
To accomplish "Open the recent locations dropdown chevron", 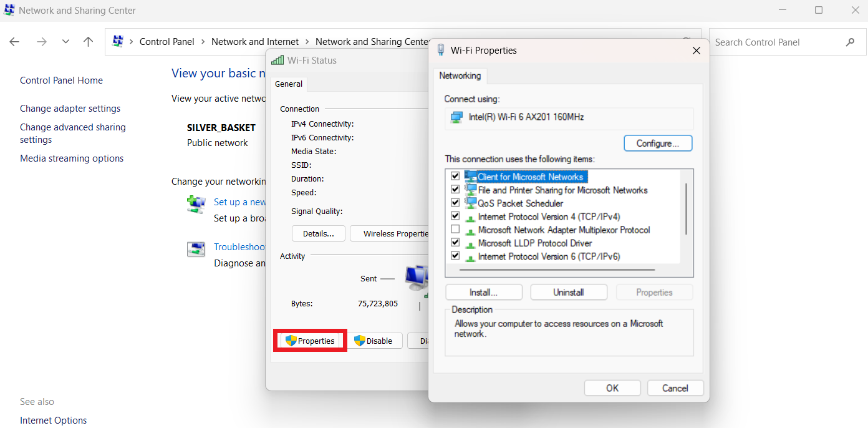I will point(65,42).
